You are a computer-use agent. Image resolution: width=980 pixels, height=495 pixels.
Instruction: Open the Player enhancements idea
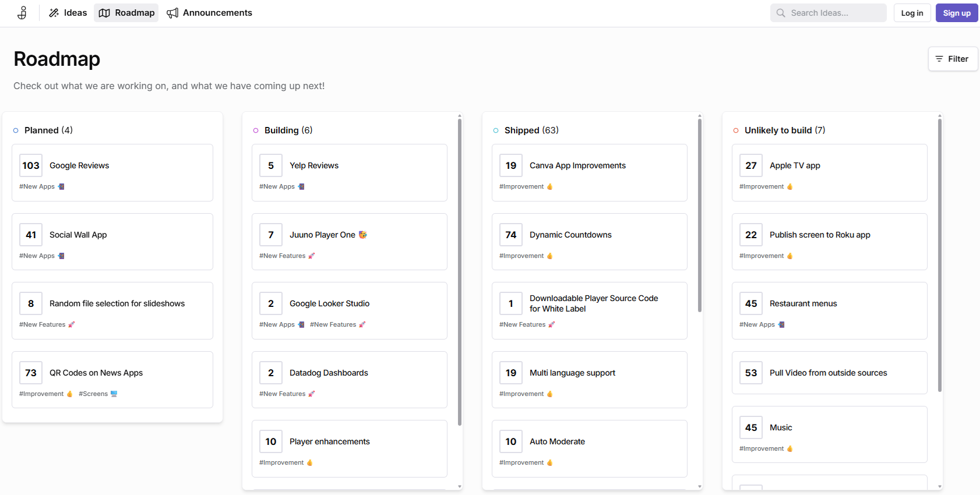tap(330, 441)
